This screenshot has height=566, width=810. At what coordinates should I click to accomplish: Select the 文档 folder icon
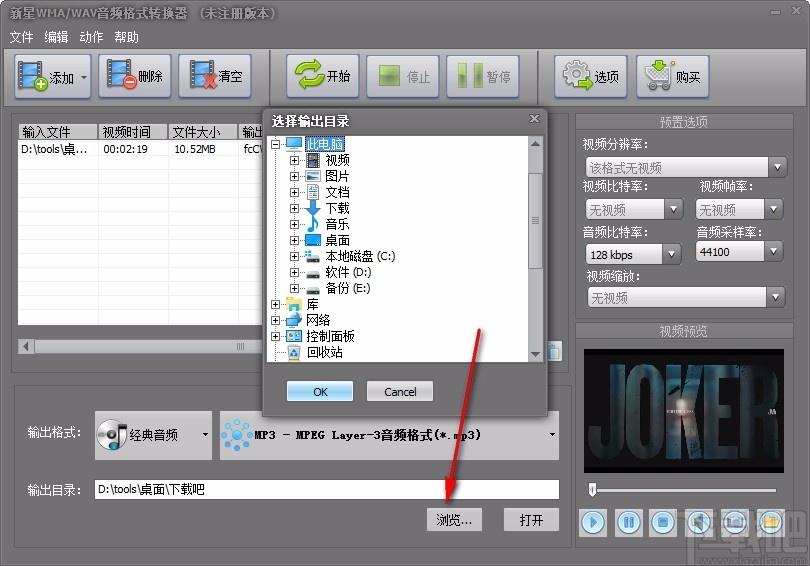(313, 193)
